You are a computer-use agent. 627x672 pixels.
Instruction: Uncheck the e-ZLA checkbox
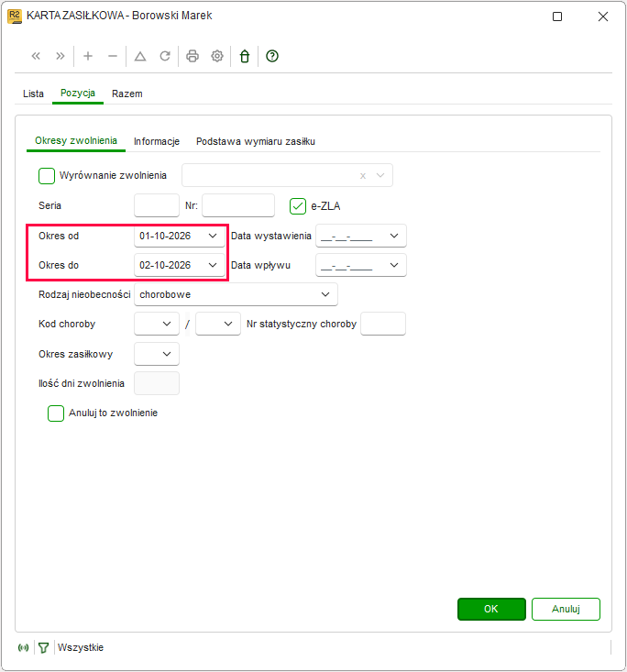tap(298, 206)
